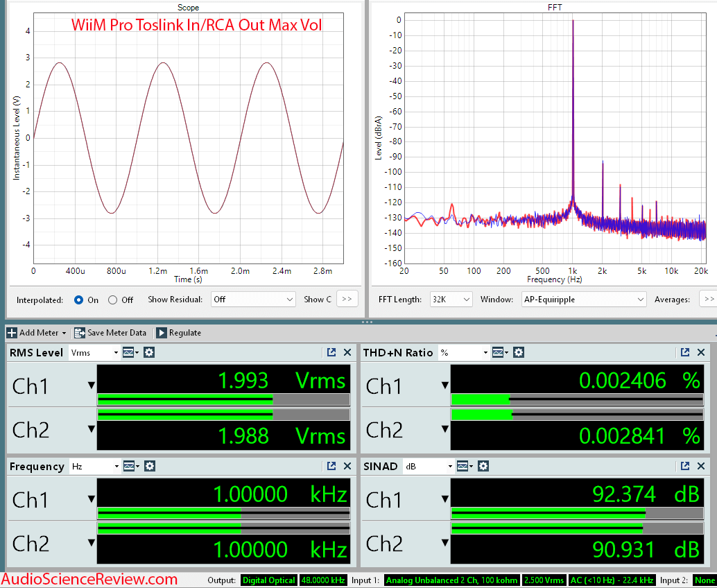Open settings gear in RMS Level meter
This screenshot has height=588, width=717.
coord(149,352)
